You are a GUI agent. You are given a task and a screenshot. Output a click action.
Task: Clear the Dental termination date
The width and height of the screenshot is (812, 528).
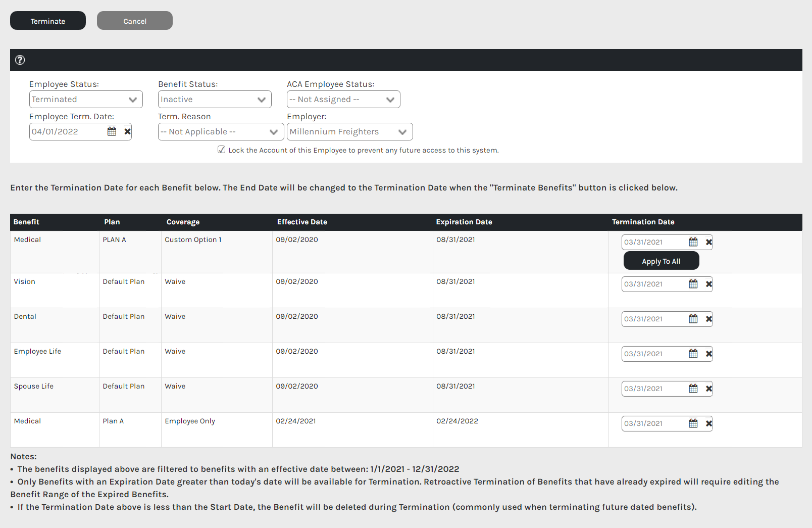(708, 319)
